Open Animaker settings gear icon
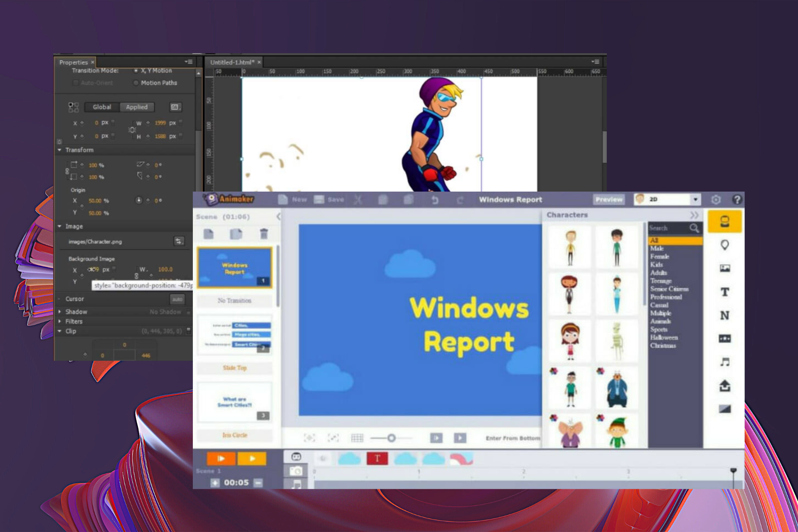 pos(716,199)
